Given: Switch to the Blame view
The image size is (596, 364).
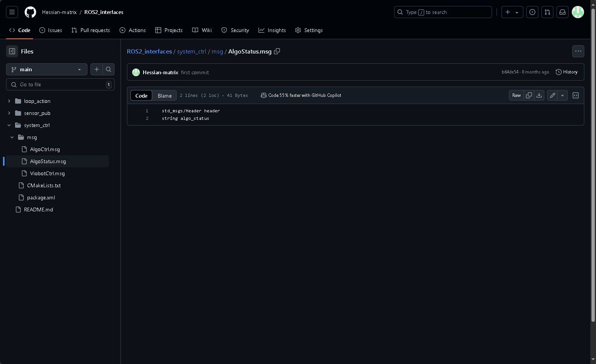Looking at the screenshot, I should [x=165, y=96].
